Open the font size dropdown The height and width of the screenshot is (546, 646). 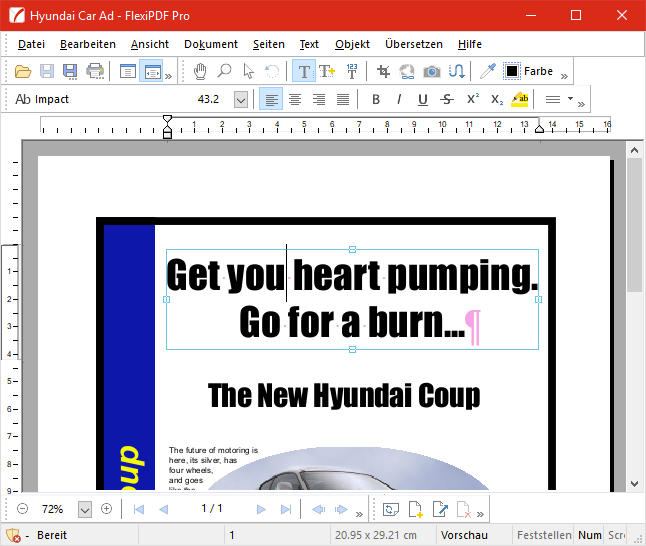coord(240,99)
